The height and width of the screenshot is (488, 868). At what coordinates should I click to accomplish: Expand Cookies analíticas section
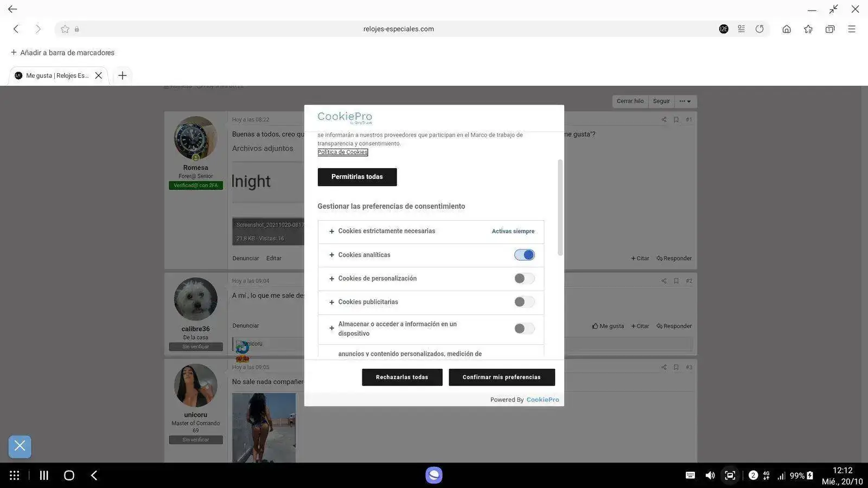[331, 255]
